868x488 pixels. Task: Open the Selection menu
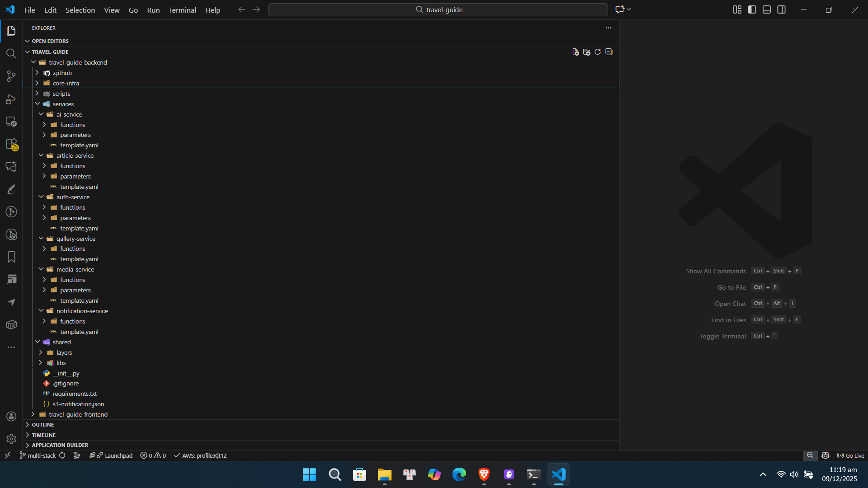pyautogui.click(x=80, y=9)
